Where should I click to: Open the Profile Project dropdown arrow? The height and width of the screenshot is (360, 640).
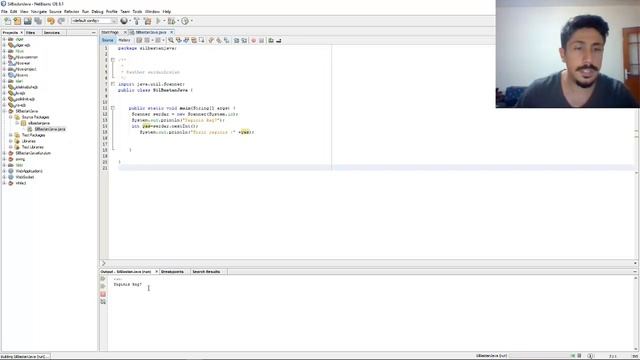tap(191, 21)
